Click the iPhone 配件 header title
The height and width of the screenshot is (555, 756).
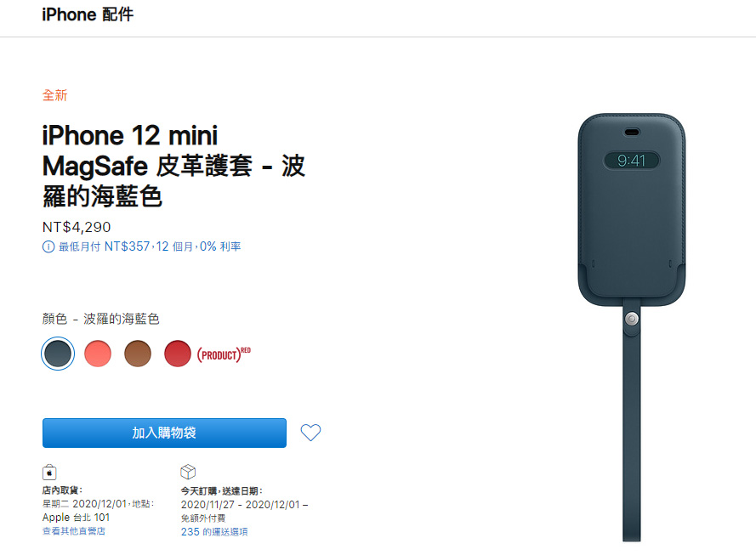pyautogui.click(x=88, y=14)
